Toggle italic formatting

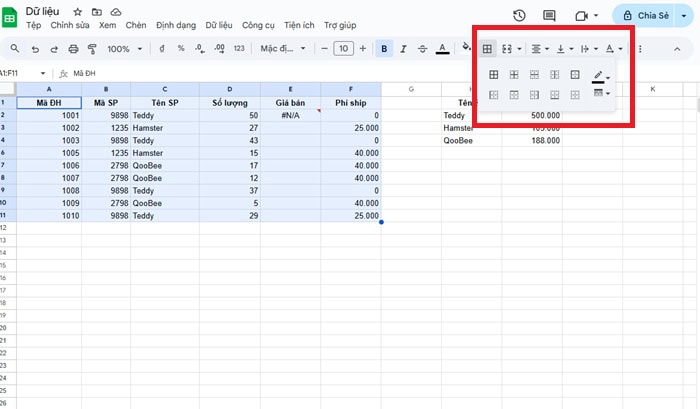click(403, 49)
